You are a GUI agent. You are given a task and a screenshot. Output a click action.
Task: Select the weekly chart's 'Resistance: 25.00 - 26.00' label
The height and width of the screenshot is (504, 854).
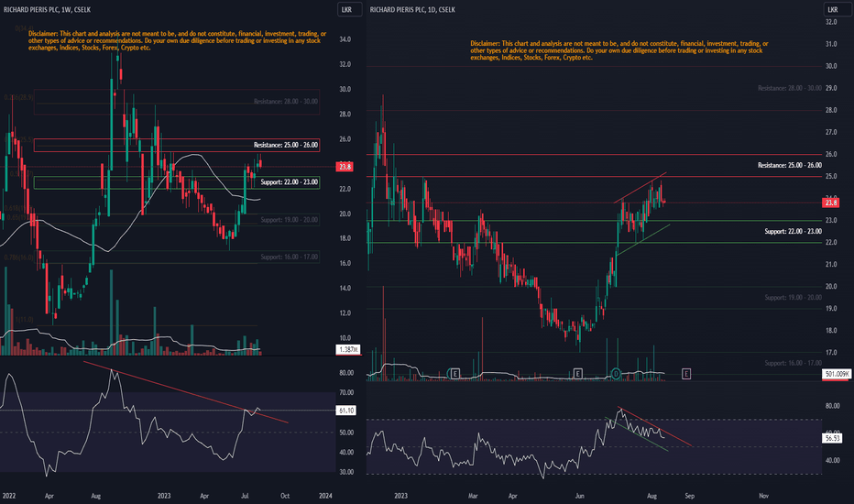285,145
